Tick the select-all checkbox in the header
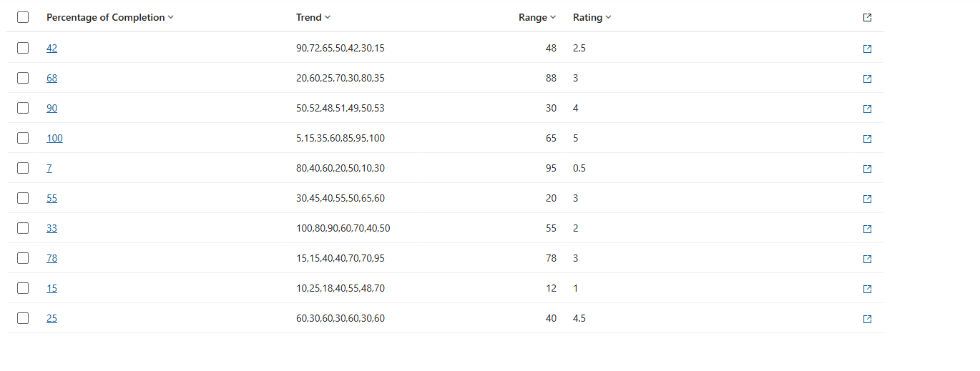Image resolution: width=980 pixels, height=371 pixels. point(23,17)
